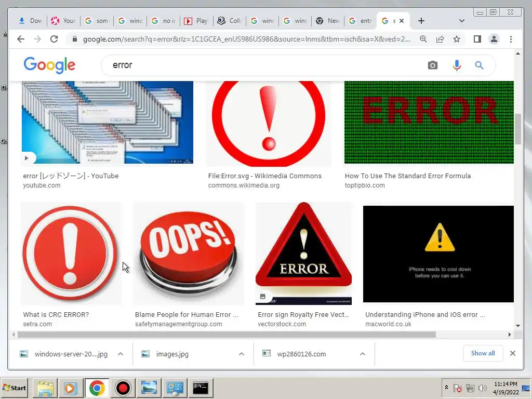Open the Chrome side panel

(477, 39)
